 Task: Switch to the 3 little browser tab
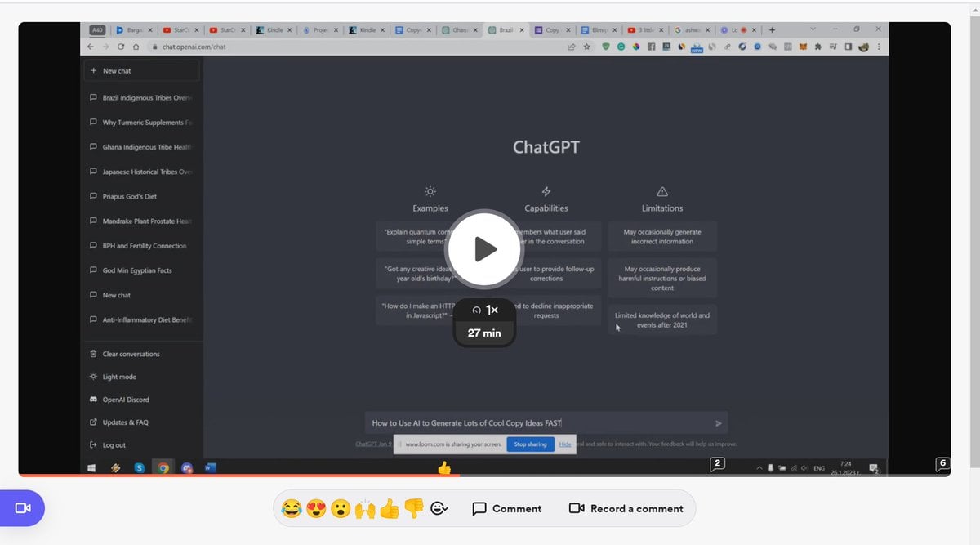pyautogui.click(x=644, y=30)
